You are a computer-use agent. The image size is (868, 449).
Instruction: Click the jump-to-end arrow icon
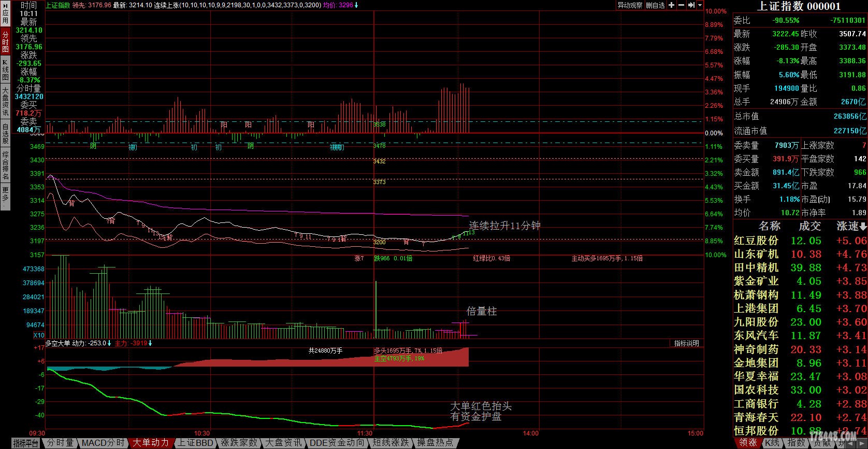coord(691,5)
